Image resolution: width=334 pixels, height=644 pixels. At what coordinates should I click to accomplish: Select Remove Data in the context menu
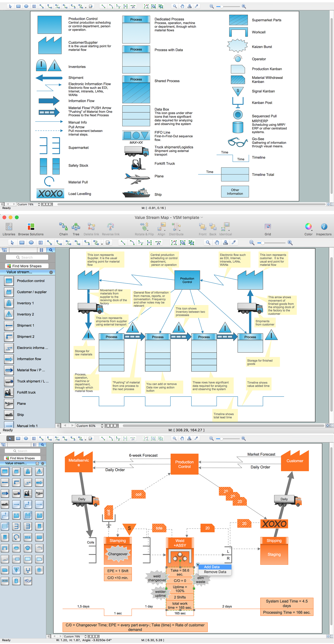[x=215, y=572]
